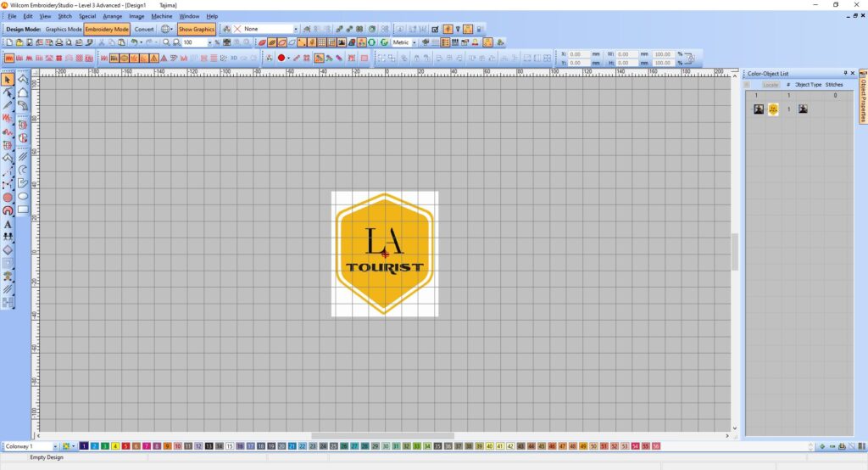Expand the color palette editor dropdown
The width and height of the screenshot is (868, 470).
click(73, 446)
